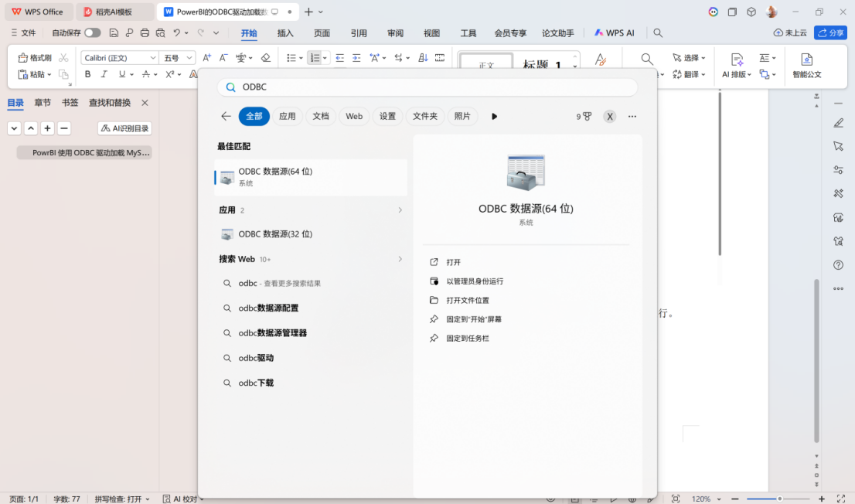Switch to the 审阅 ribbon tab
Image resolution: width=855 pixels, height=504 pixels.
pyautogui.click(x=395, y=33)
